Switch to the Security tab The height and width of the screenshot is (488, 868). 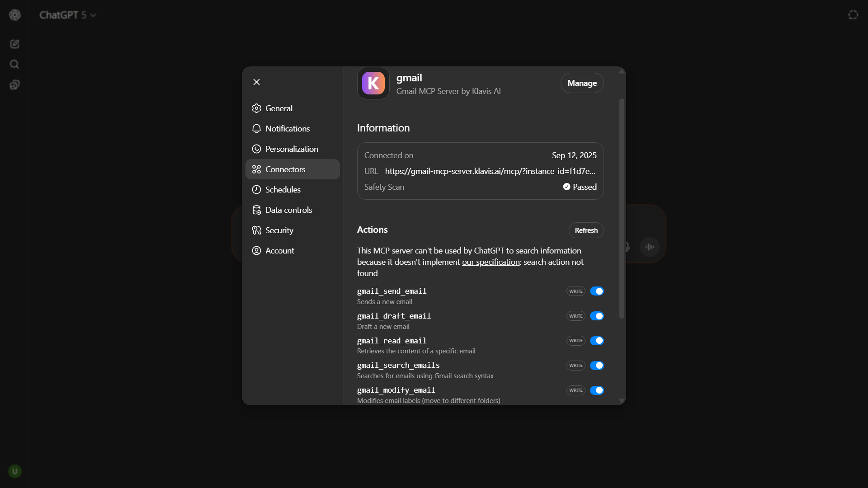point(292,230)
